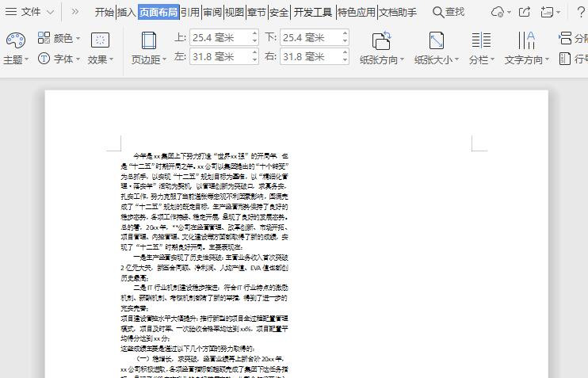The width and height of the screenshot is (588, 378).
Task: Switch to the 视图 tab
Action: 235,12
